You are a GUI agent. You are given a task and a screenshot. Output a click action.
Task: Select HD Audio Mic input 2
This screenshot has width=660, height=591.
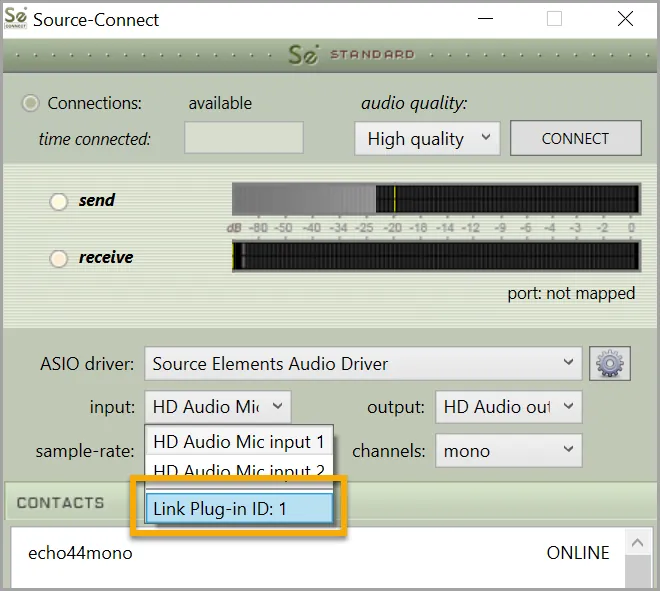point(239,470)
